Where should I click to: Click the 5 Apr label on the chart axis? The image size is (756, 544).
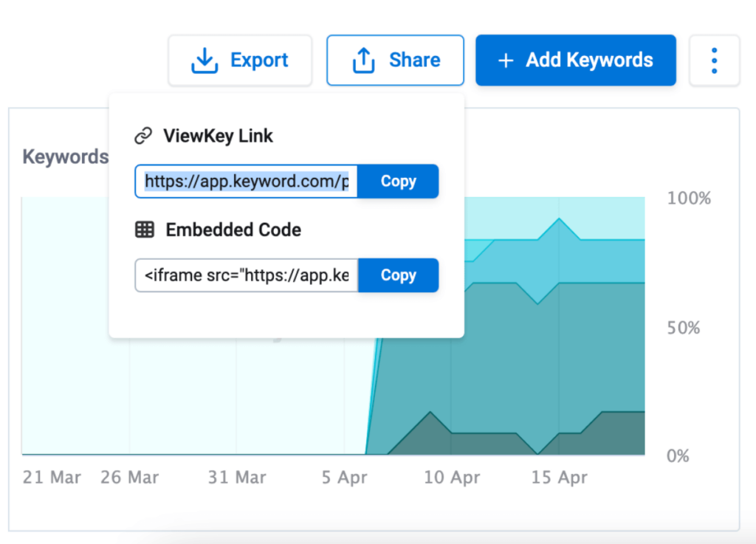click(344, 477)
